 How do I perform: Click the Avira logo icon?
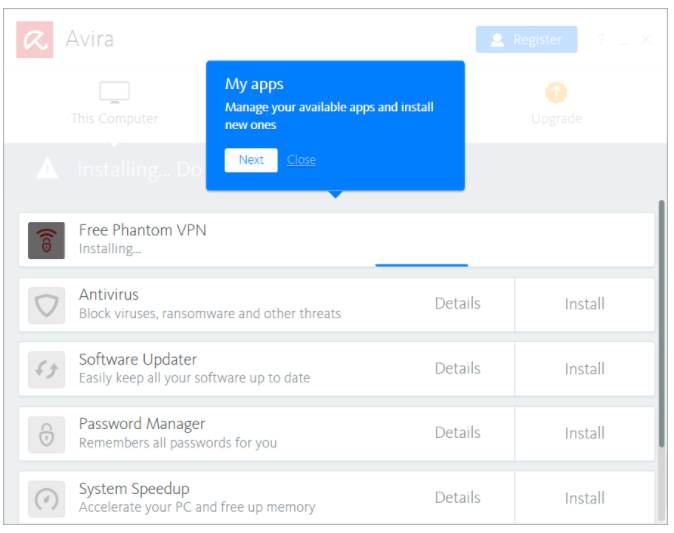point(35,40)
